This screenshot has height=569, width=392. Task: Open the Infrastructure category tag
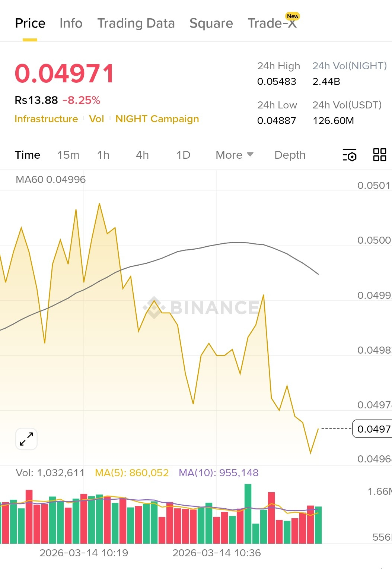point(46,119)
